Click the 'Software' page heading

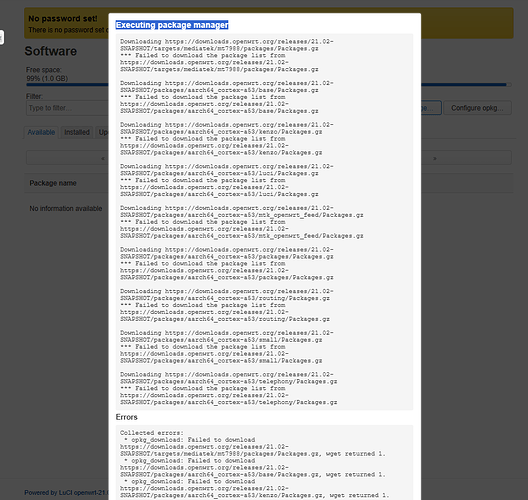[x=51, y=51]
